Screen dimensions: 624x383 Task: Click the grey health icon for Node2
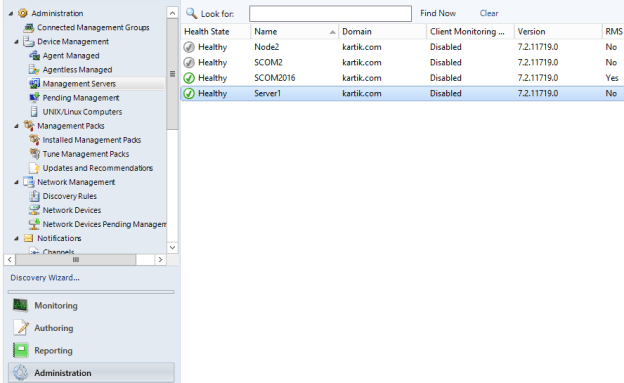coord(189,47)
